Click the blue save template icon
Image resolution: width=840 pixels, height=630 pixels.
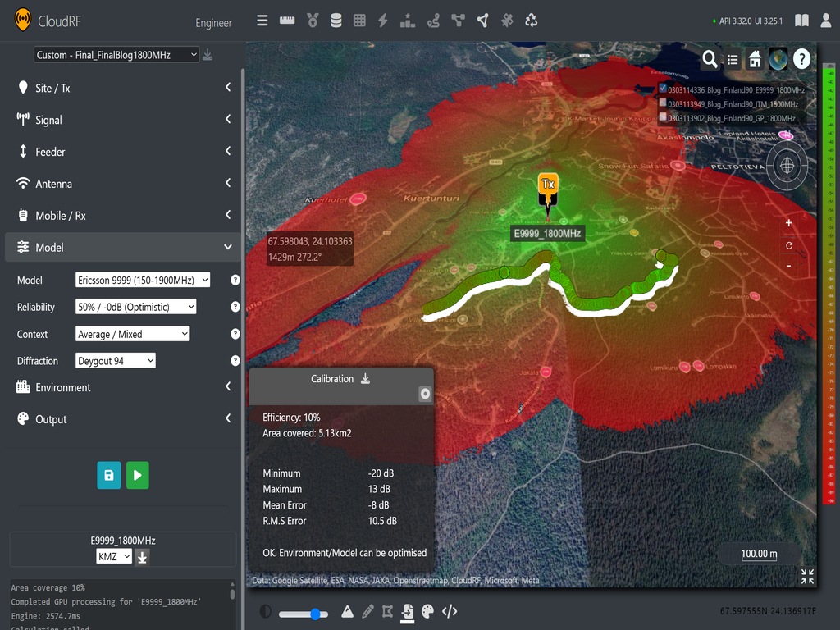point(108,475)
